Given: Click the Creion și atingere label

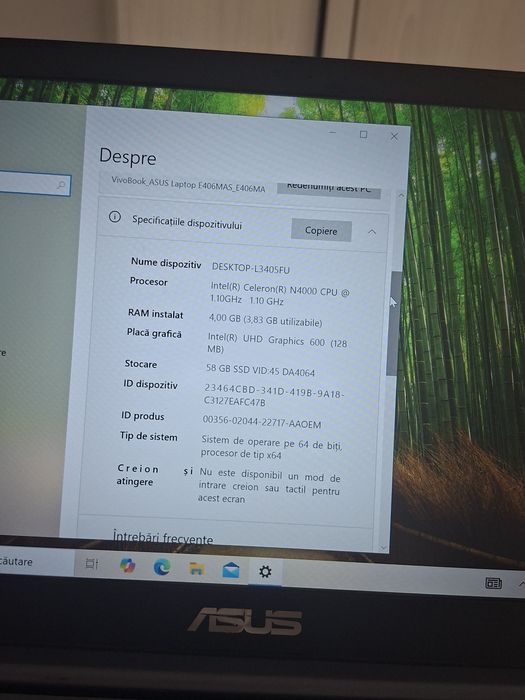Looking at the screenshot, I should coord(154,475).
